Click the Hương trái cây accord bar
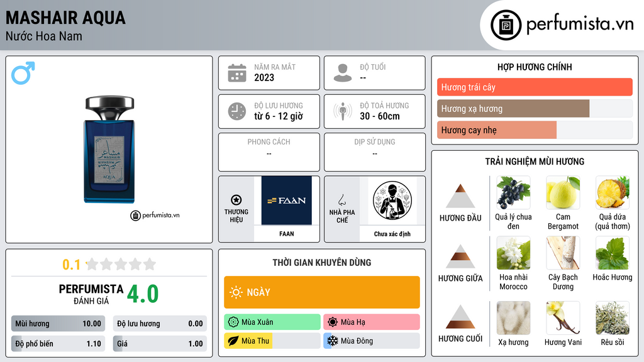This screenshot has width=644, height=362. click(x=535, y=87)
